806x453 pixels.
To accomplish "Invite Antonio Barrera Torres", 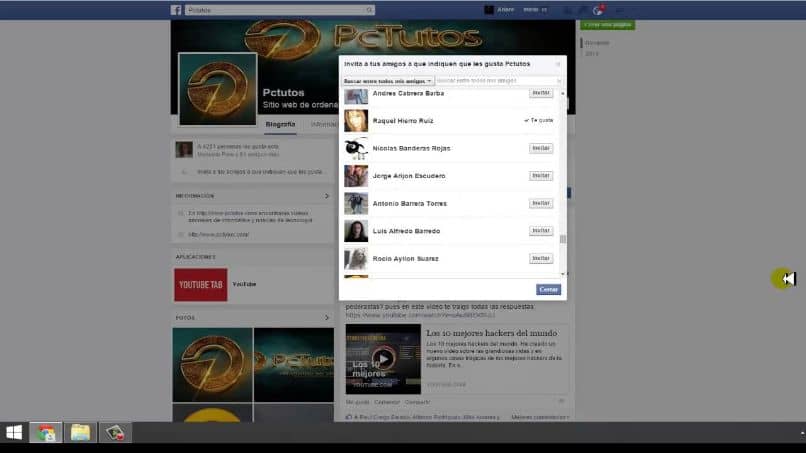I will tap(541, 203).
